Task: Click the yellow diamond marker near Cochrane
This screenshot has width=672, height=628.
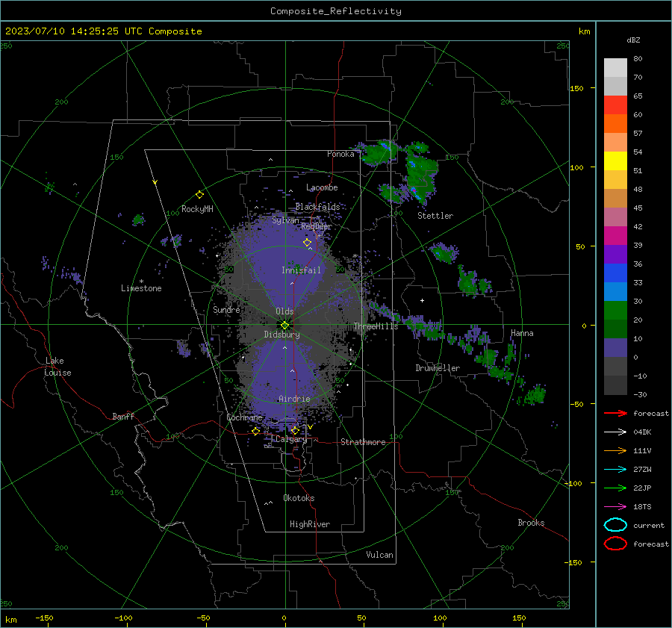Action: 256,431
